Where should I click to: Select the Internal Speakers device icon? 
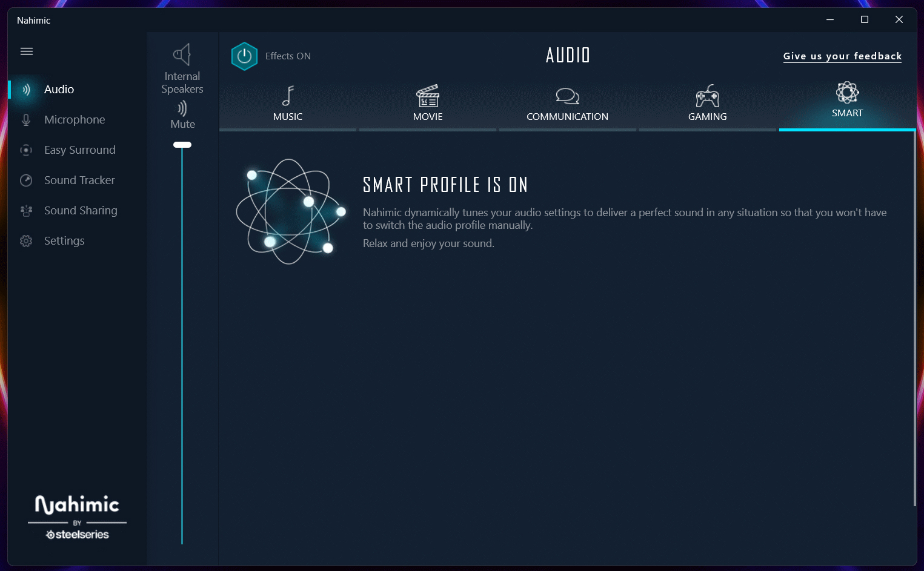(182, 54)
